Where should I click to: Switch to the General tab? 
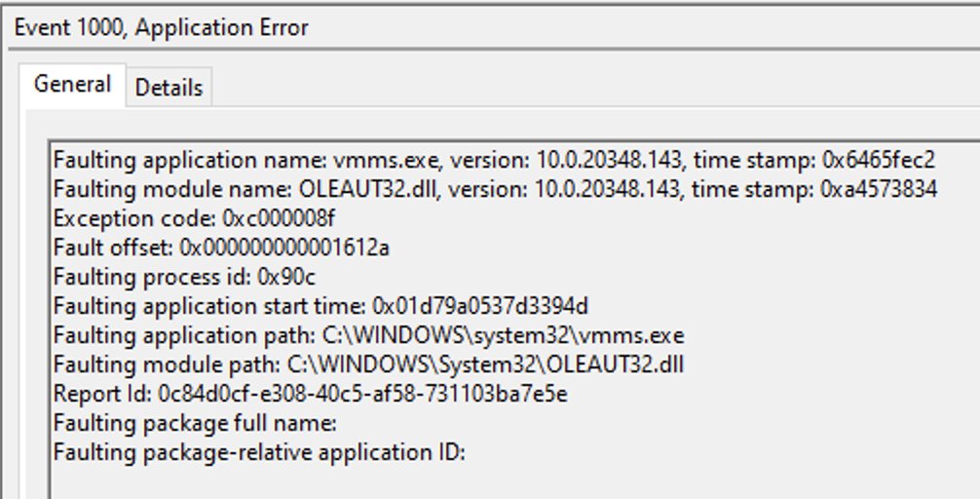(72, 85)
